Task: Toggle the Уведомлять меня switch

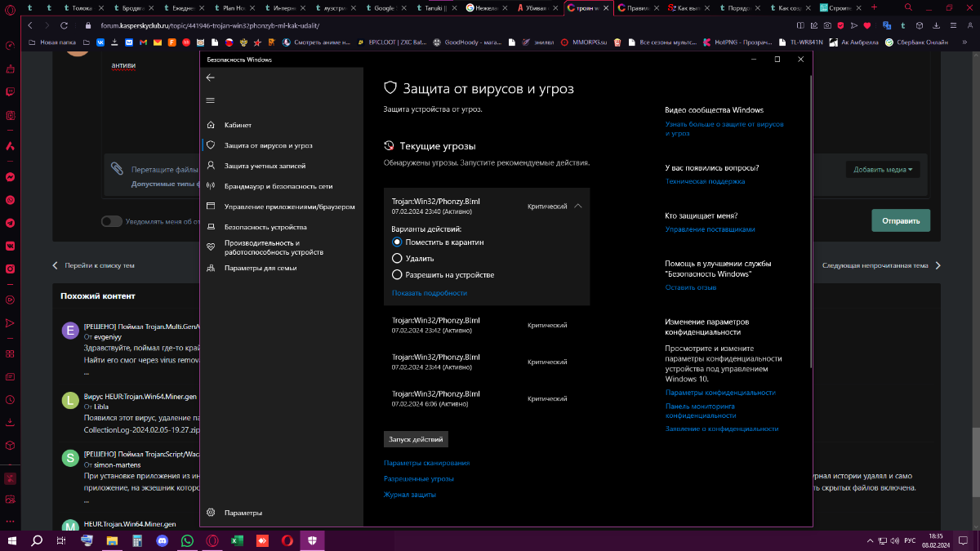Action: pos(112,221)
